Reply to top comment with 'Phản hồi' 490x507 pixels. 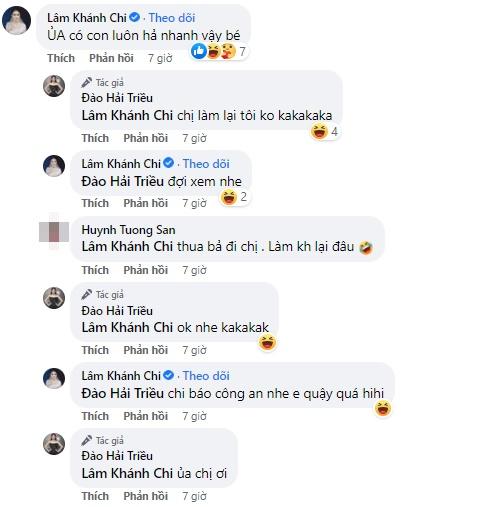(111, 58)
